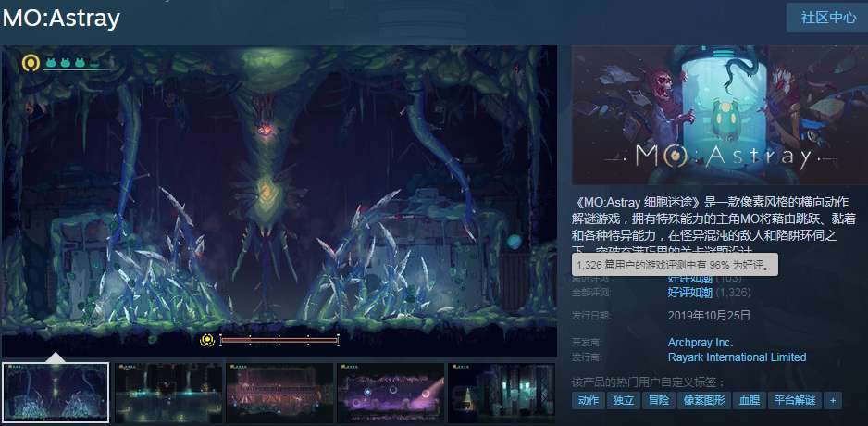The width and height of the screenshot is (868, 426).
Task: Open the Rayark International Limited publisher link
Action: tap(737, 357)
